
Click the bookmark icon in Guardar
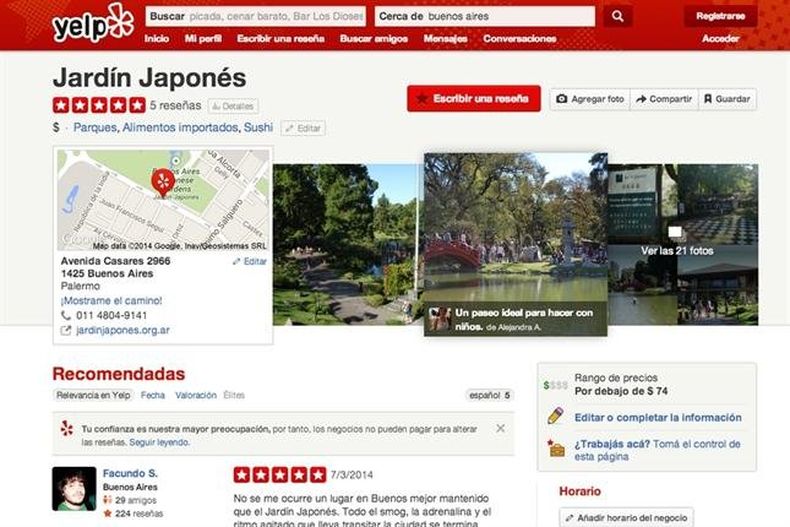[708, 99]
